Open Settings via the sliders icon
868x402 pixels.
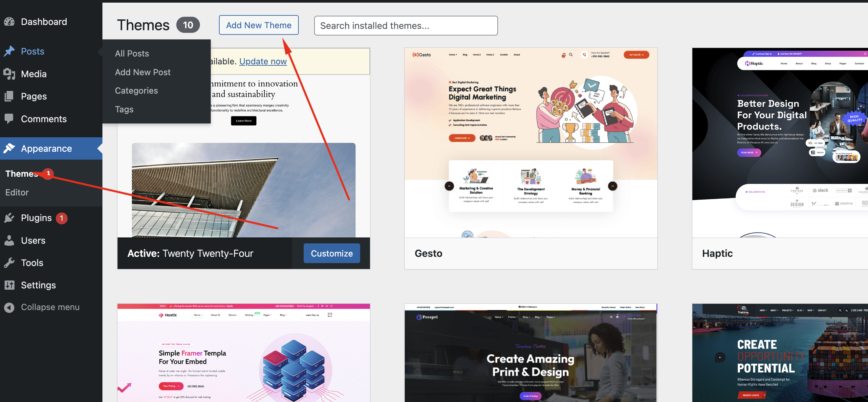pos(10,285)
